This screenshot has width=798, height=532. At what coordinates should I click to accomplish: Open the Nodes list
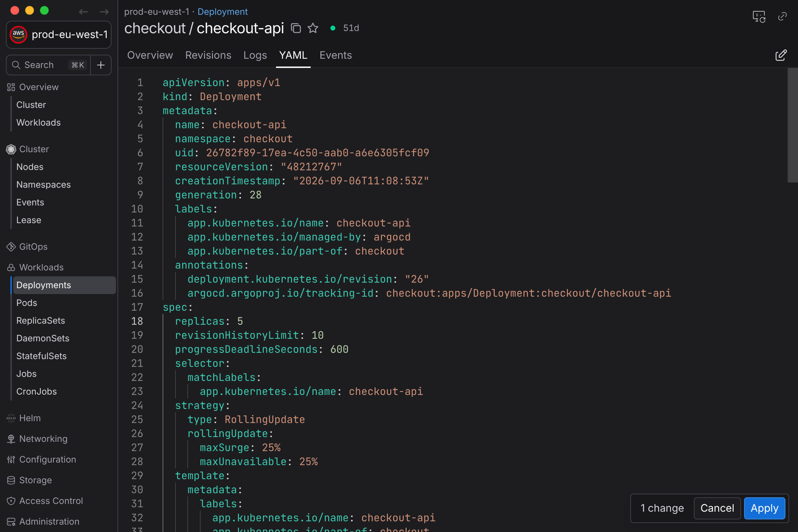pyautogui.click(x=30, y=167)
